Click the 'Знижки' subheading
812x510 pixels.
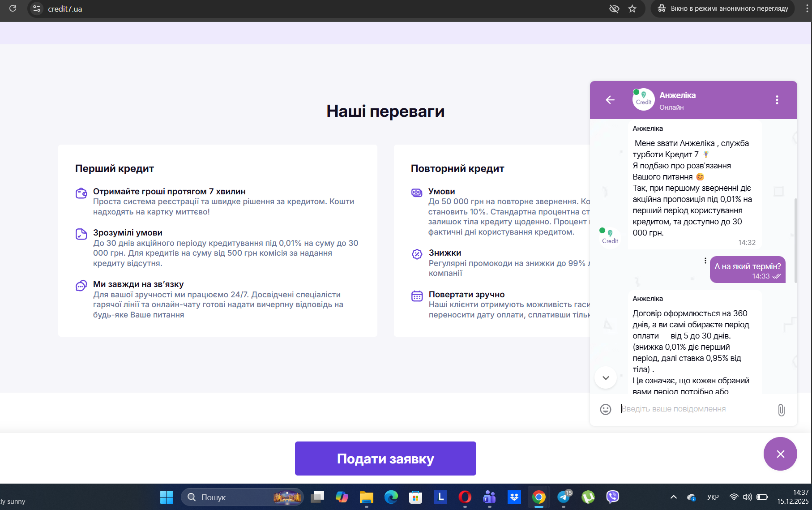(445, 253)
